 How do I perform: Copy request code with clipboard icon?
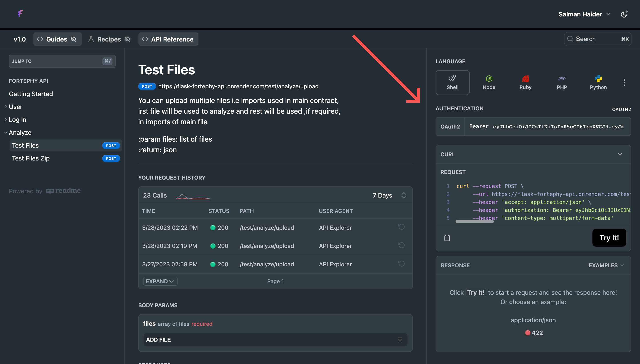447,238
